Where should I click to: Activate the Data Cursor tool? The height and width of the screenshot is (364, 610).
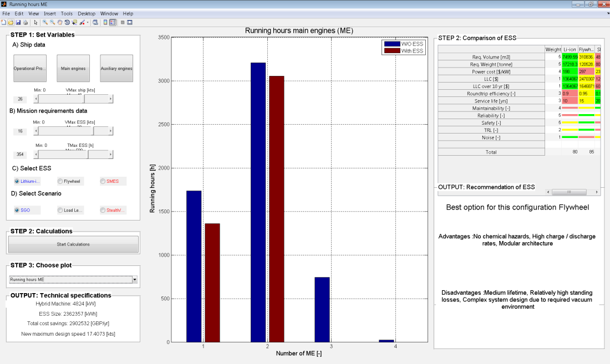click(x=74, y=23)
